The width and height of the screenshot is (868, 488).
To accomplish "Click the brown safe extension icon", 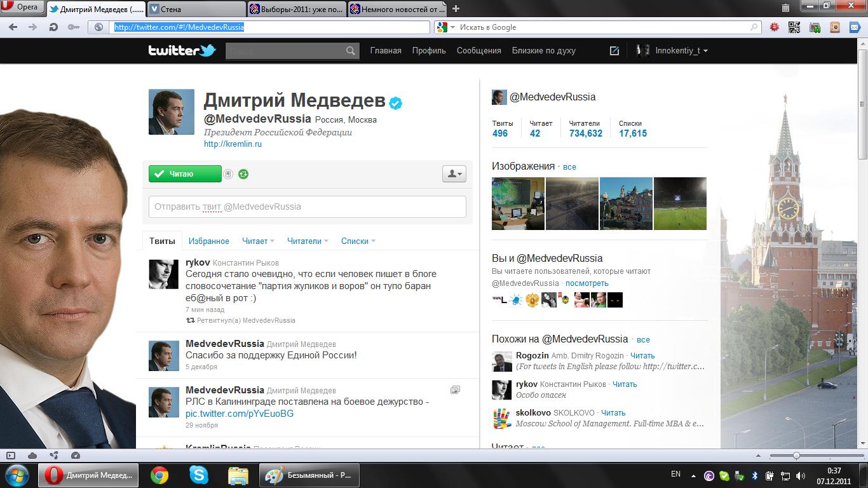I will click(x=835, y=27).
